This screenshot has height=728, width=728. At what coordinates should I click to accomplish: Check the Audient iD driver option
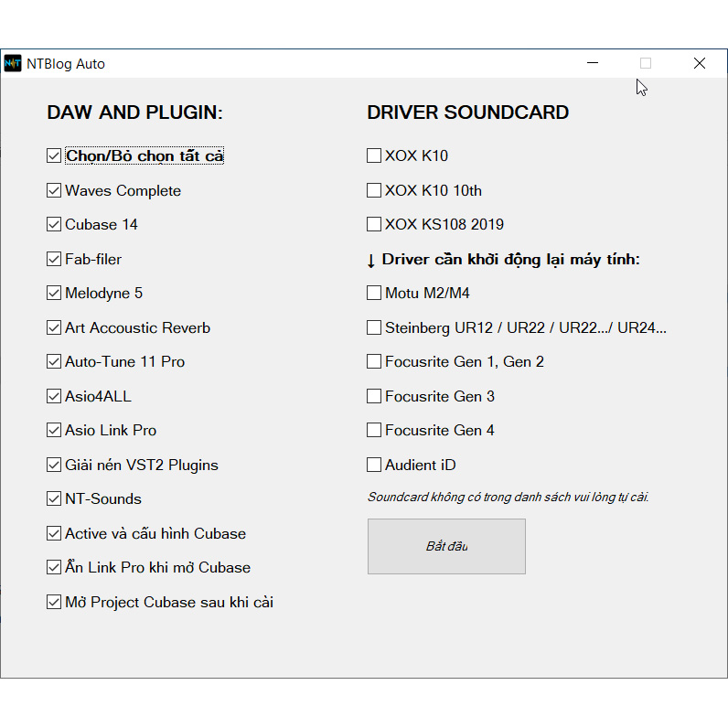tap(374, 465)
